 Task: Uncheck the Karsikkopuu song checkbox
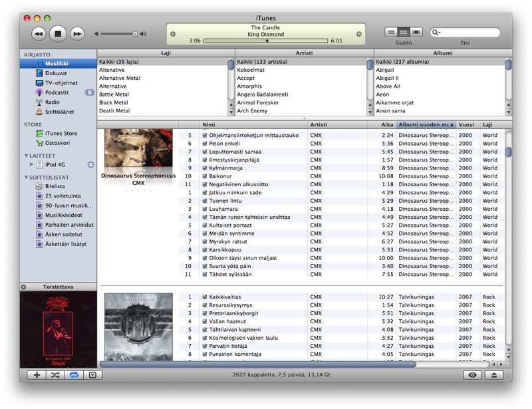coord(205,250)
